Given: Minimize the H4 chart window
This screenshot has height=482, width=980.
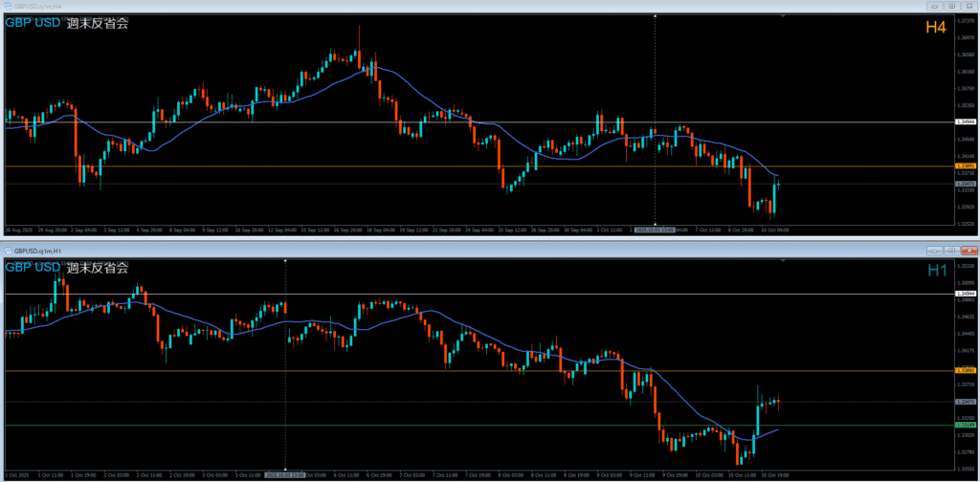Looking at the screenshot, I should pyautogui.click(x=933, y=7).
